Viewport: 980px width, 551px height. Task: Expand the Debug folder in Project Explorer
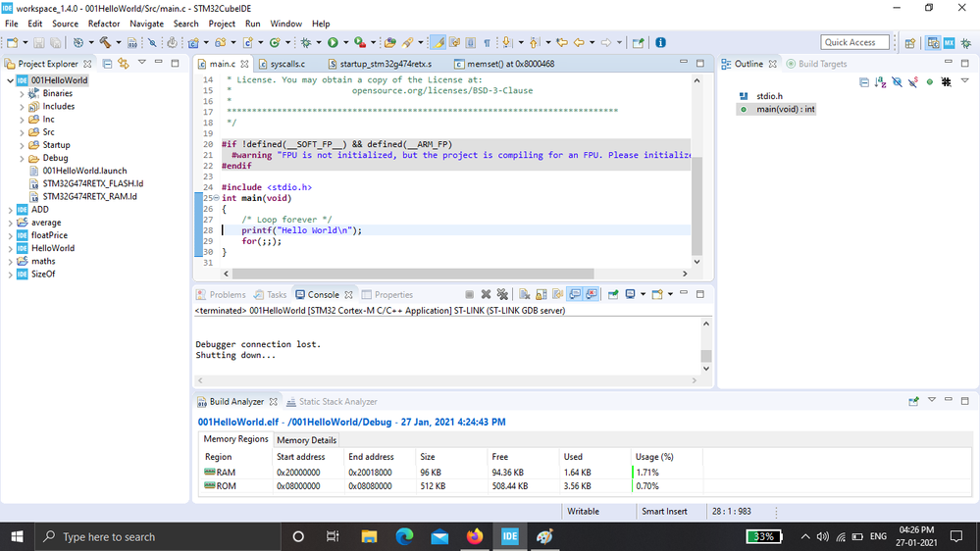(22, 158)
